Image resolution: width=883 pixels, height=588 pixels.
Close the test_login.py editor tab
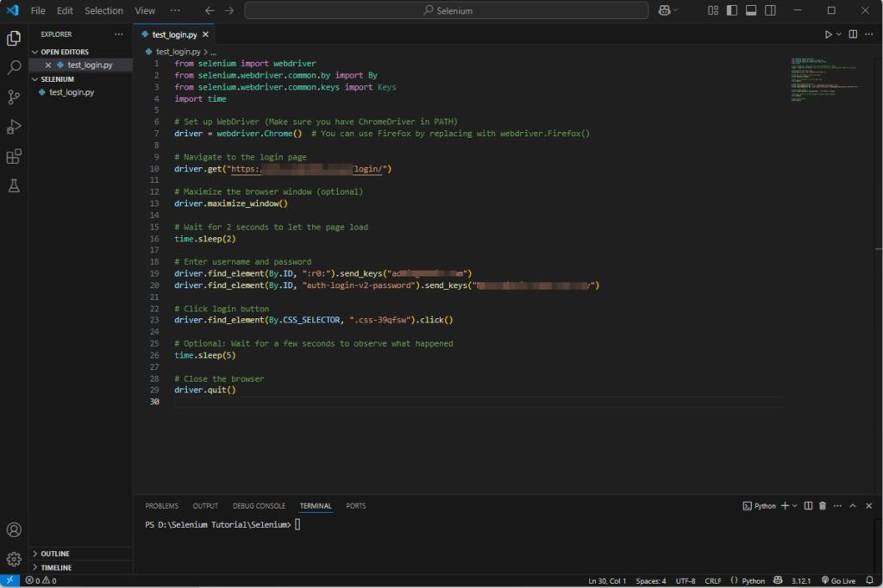(204, 34)
